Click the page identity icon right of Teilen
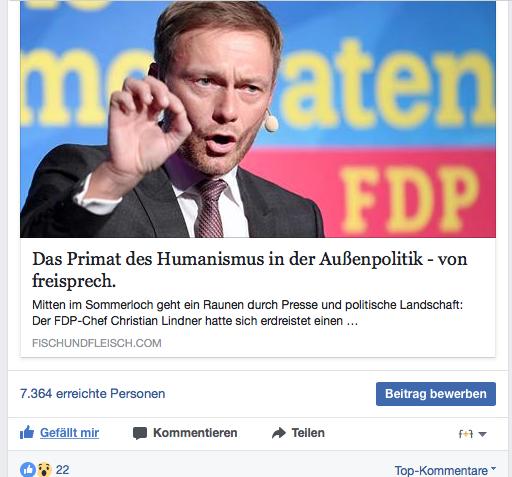 466,434
